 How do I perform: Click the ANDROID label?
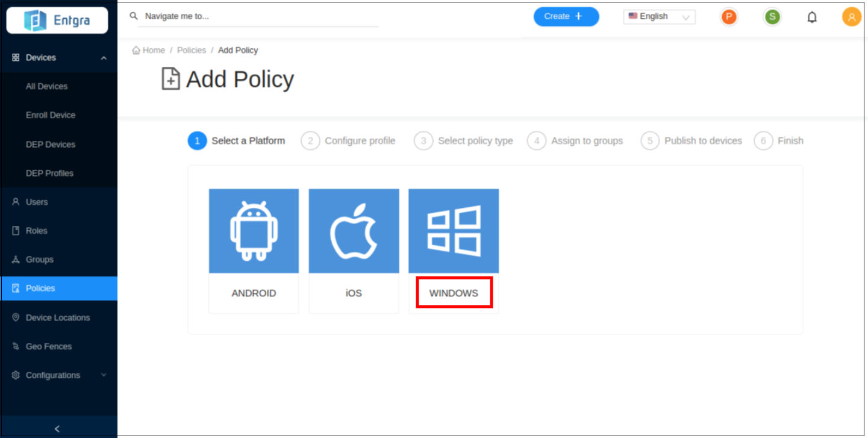coord(254,293)
